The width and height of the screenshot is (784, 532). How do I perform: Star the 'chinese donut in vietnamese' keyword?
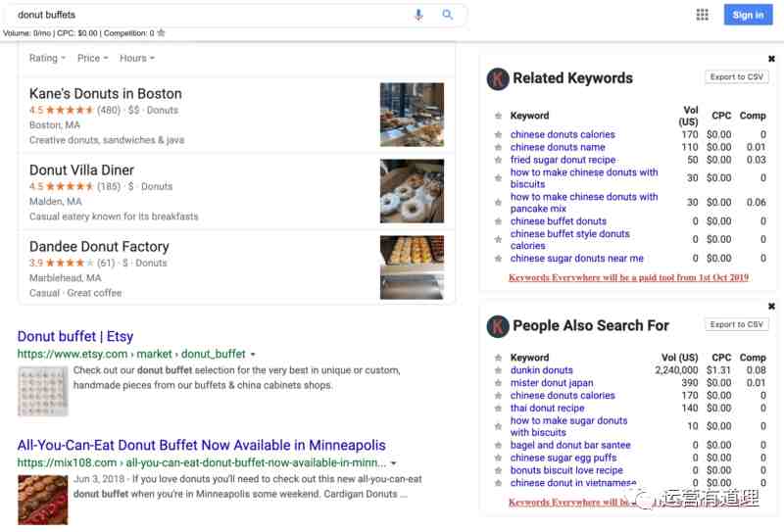pos(498,483)
